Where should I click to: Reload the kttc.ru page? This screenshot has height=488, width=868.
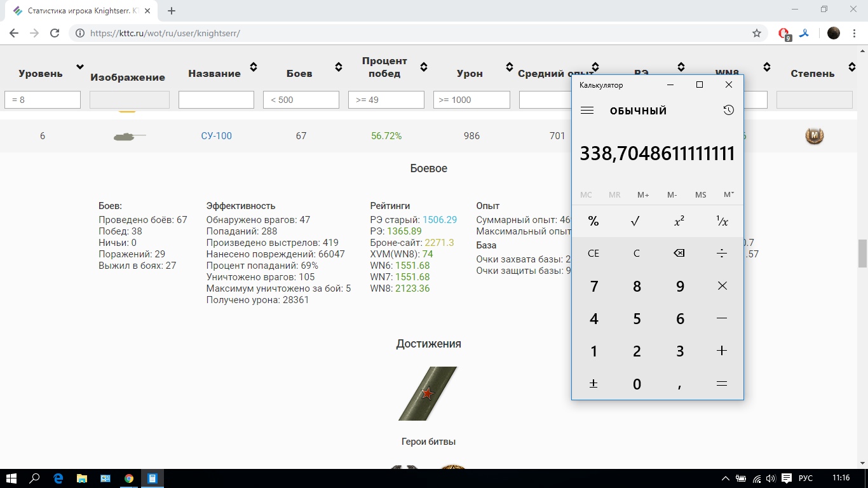tap(55, 33)
